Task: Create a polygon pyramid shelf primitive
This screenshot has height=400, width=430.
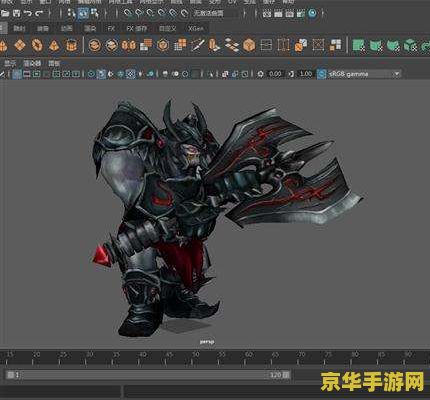Action: click(54, 45)
